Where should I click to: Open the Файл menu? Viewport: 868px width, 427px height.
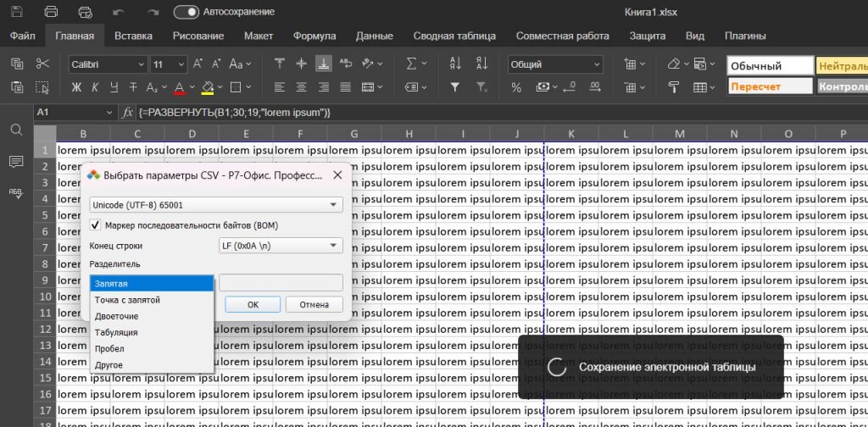coord(23,36)
